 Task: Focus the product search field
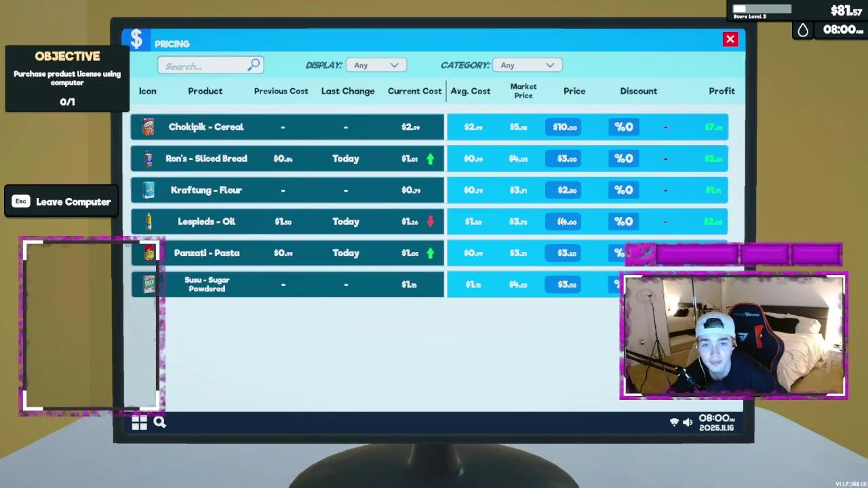coord(210,65)
